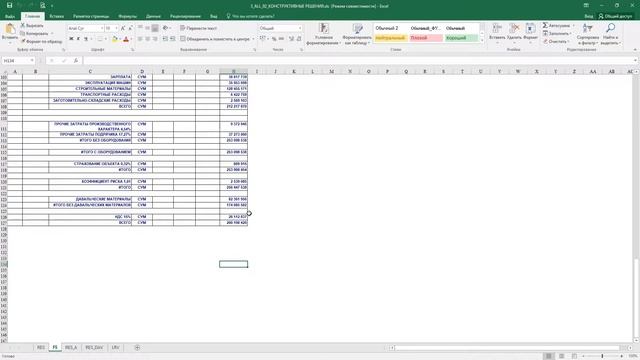Center cell text horizontally
The image size is (640, 360).
[147, 39]
